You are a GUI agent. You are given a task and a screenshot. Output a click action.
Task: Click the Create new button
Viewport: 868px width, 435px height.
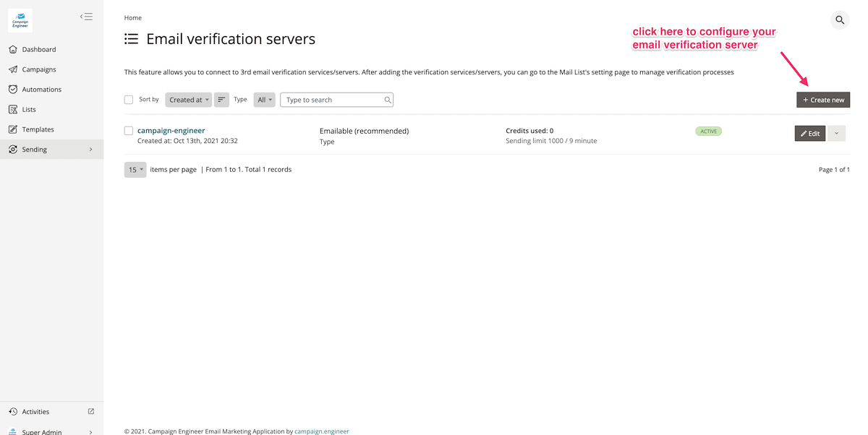point(823,100)
